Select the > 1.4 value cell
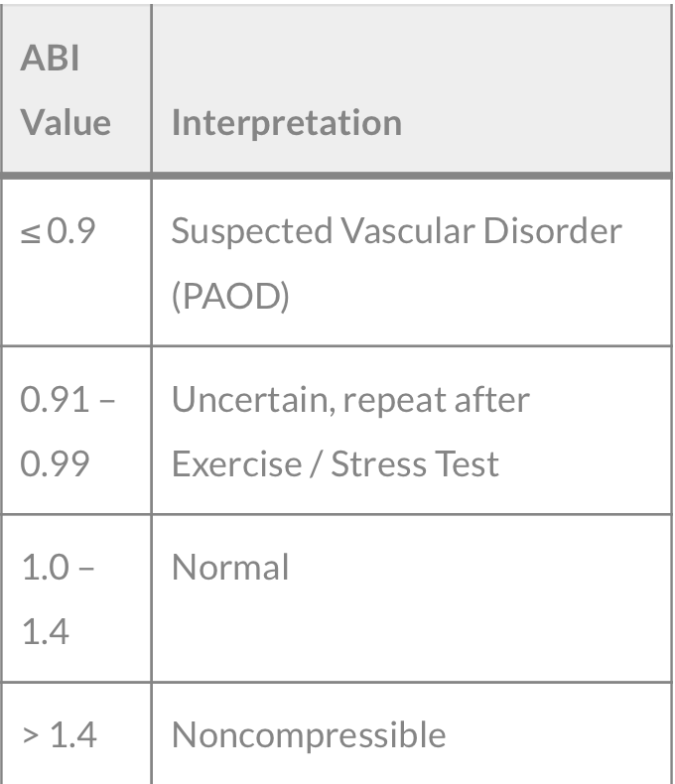Image resolution: width=675 pixels, height=784 pixels. click(x=76, y=733)
